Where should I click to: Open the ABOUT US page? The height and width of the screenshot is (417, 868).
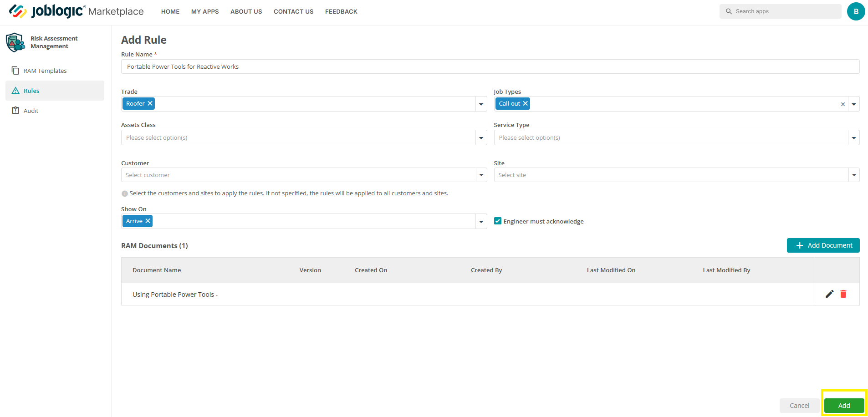tap(246, 12)
